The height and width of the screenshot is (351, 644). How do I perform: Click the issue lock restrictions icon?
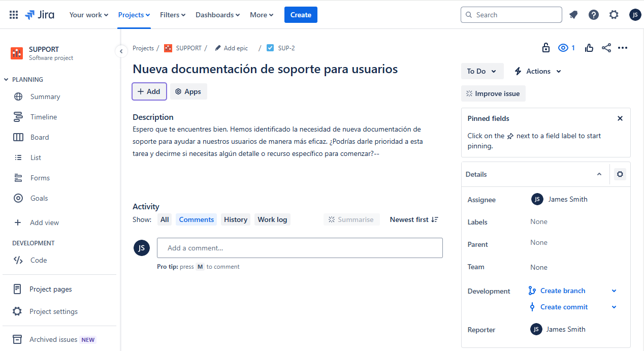point(546,48)
